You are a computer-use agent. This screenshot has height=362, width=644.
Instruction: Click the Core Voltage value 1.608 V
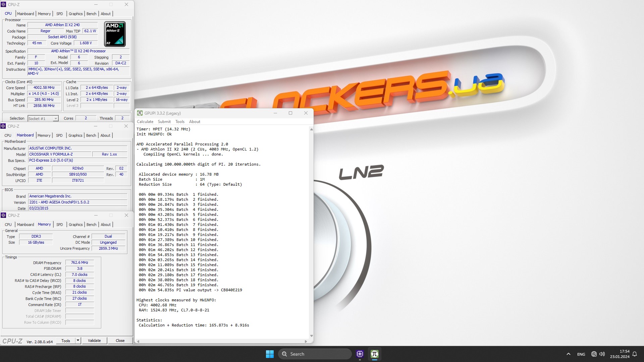86,43
